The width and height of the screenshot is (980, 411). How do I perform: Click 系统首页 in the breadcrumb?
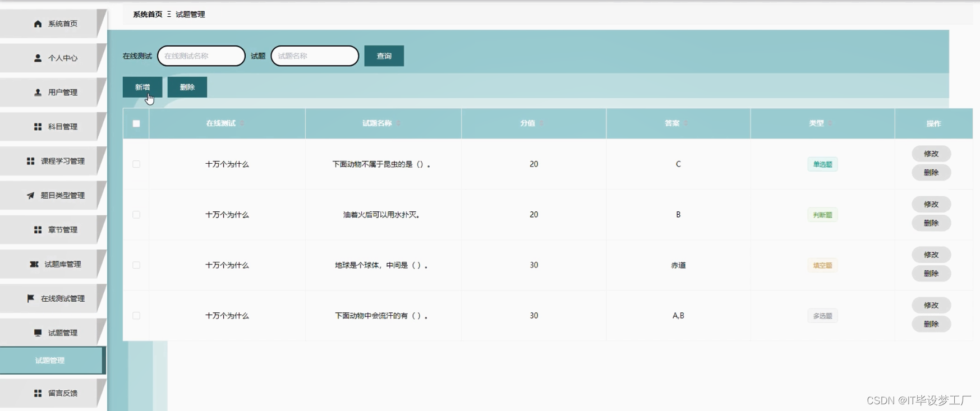(x=148, y=15)
